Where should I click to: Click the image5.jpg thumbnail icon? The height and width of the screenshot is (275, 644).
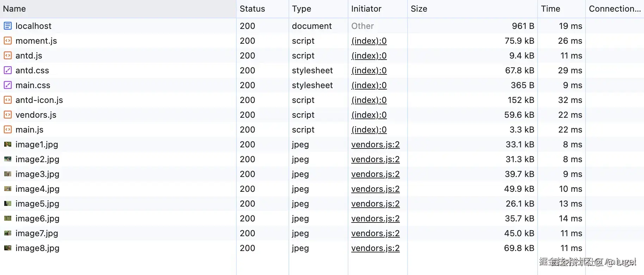[x=8, y=203]
